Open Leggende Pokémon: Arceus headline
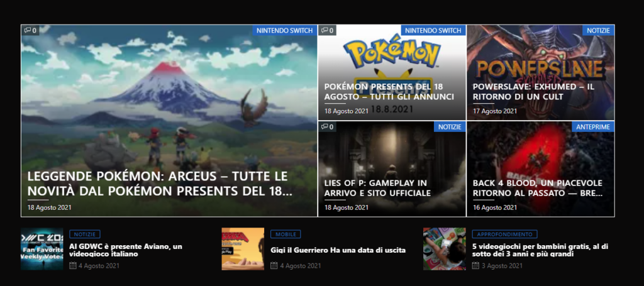The width and height of the screenshot is (644, 286). (x=160, y=184)
